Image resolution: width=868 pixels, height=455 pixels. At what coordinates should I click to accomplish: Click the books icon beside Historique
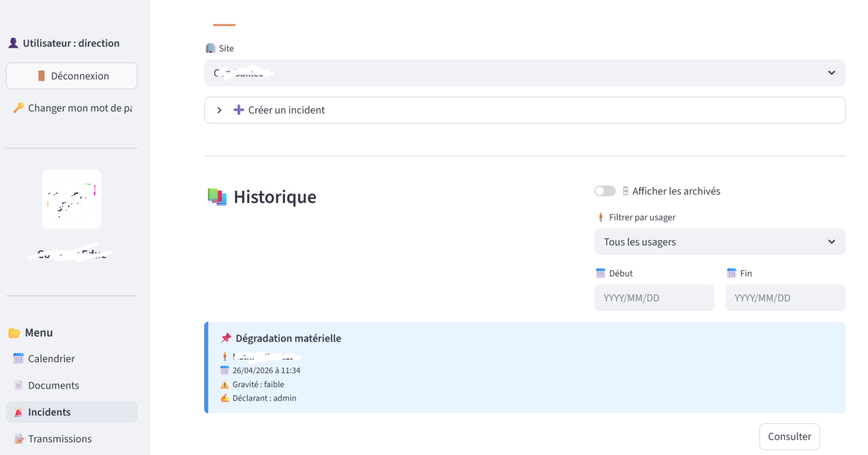click(217, 197)
